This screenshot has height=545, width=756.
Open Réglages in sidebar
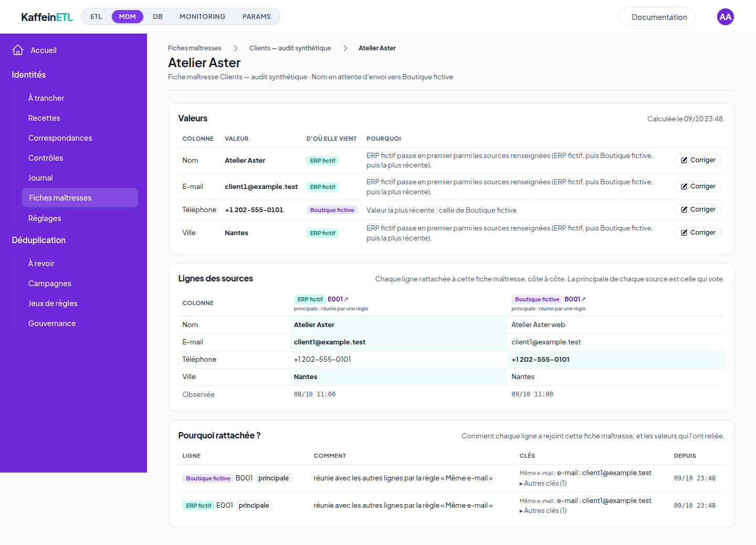click(80, 218)
